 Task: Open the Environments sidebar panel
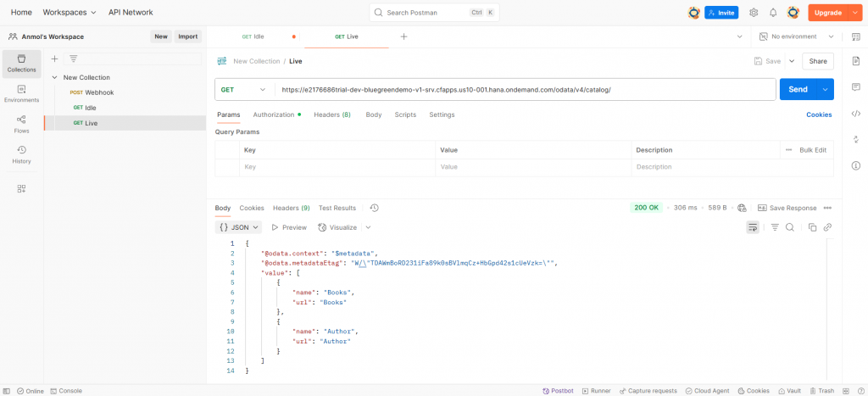coord(21,94)
